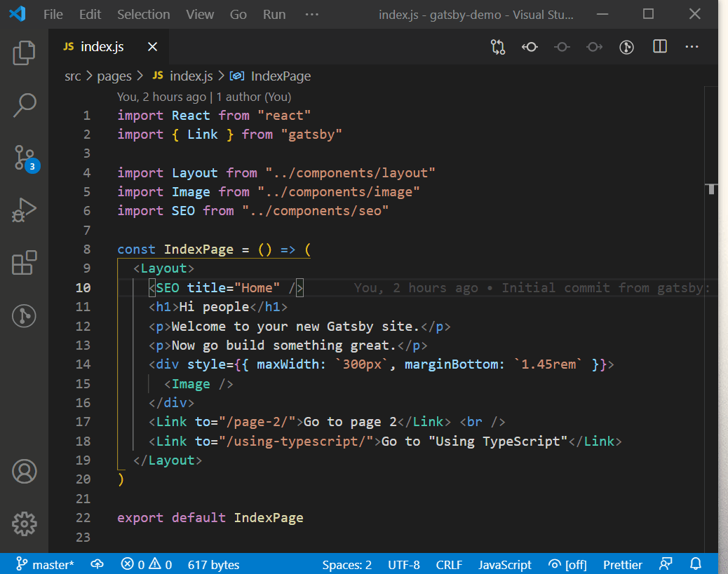Open the GitLens icon in activity bar
The image size is (728, 574).
click(x=24, y=316)
